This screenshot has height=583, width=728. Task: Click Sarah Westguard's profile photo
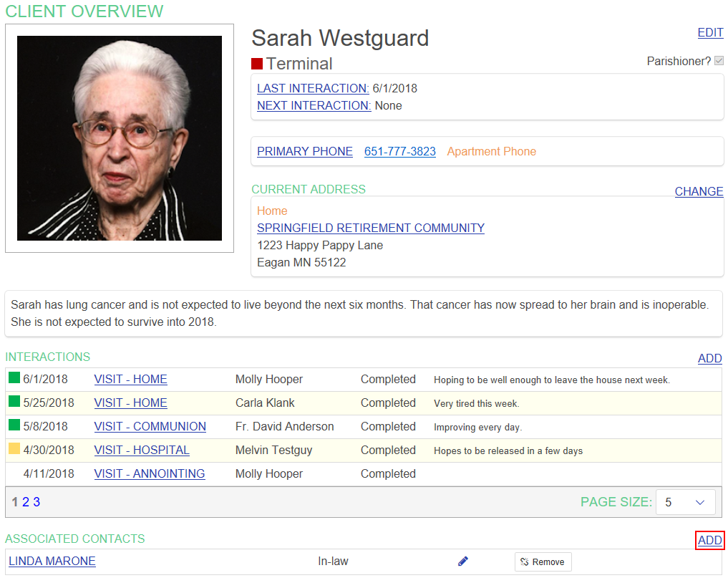coord(120,138)
